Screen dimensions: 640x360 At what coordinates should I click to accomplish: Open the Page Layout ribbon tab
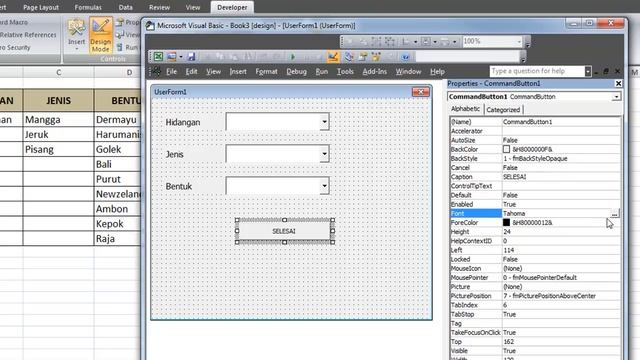click(x=41, y=7)
